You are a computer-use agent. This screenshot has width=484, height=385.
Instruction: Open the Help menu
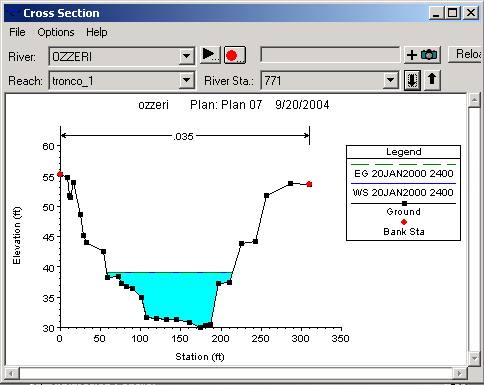click(97, 32)
